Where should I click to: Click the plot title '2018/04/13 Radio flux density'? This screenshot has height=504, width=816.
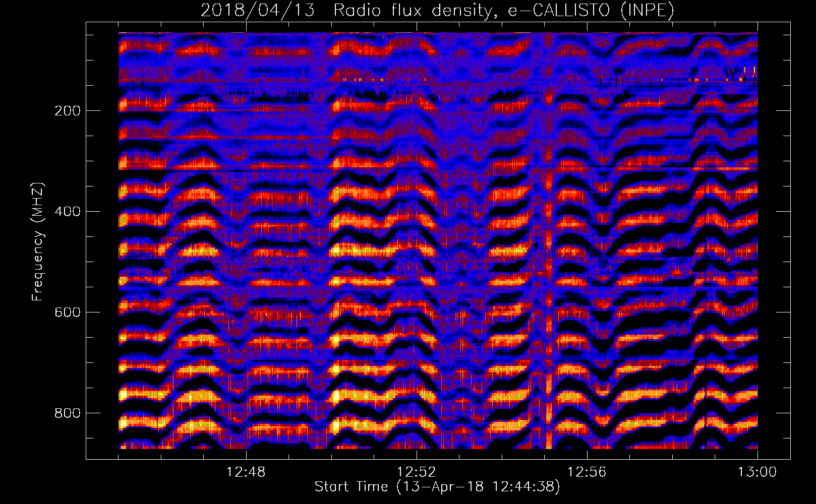[x=437, y=11]
